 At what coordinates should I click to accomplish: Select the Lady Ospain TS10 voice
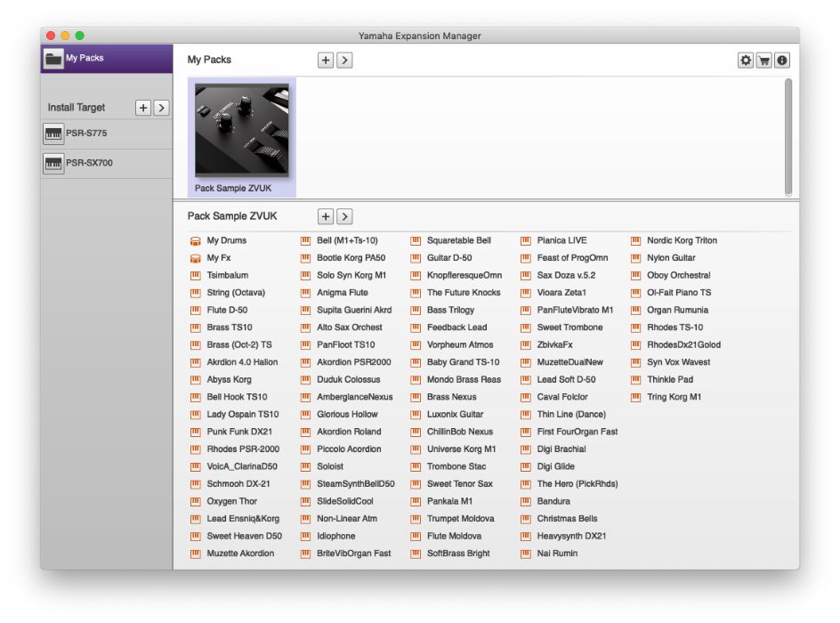[243, 415]
